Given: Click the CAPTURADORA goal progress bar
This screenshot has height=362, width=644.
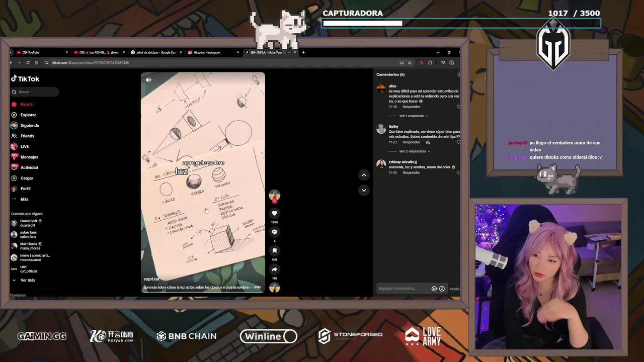Looking at the screenshot, I should point(461,23).
